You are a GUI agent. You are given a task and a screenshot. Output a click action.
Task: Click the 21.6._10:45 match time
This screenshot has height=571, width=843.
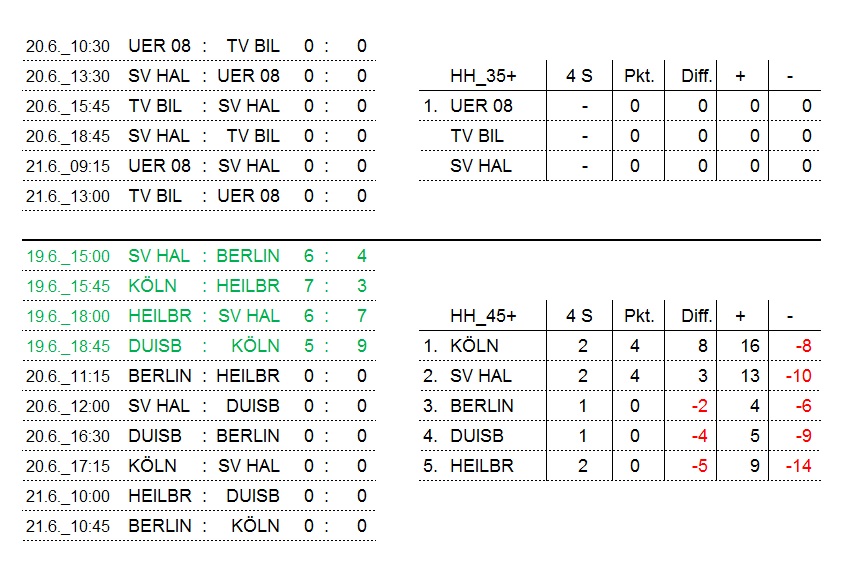coord(68,526)
